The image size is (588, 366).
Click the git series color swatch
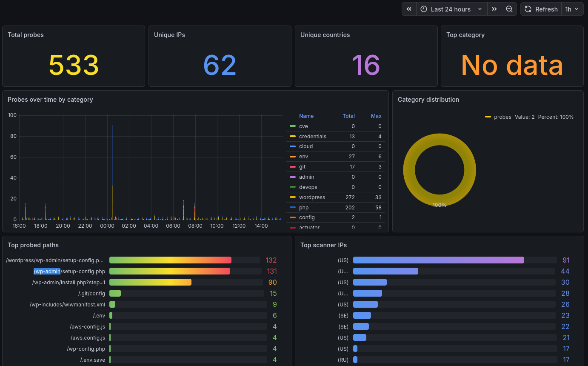click(293, 167)
